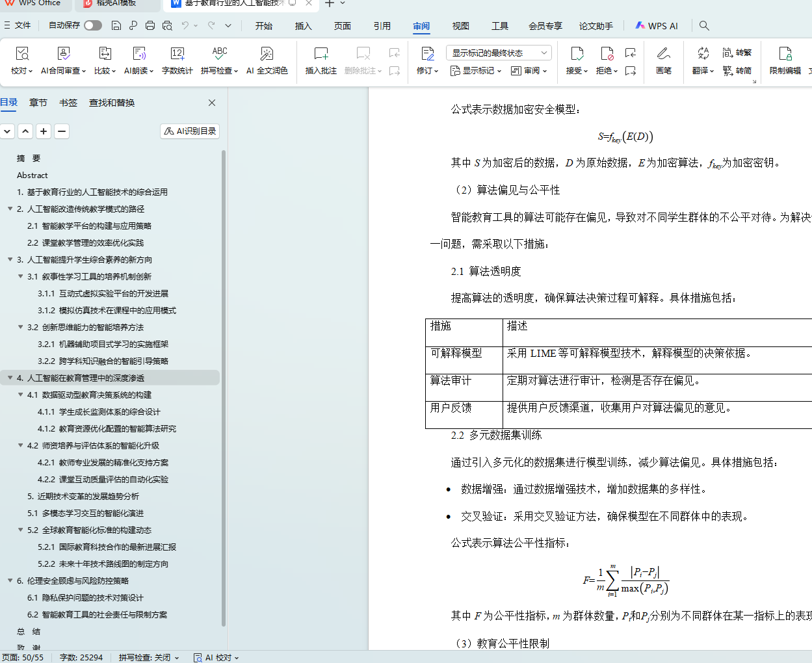Open the 显示标记的最终状态 dropdown
This screenshot has width=812, height=663.
click(x=499, y=53)
